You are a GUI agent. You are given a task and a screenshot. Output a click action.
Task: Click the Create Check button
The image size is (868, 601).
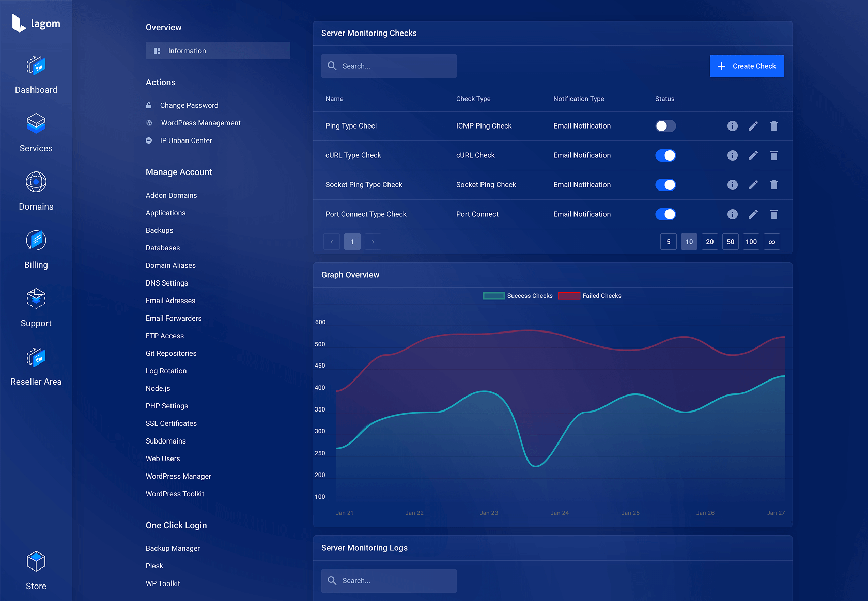click(747, 66)
